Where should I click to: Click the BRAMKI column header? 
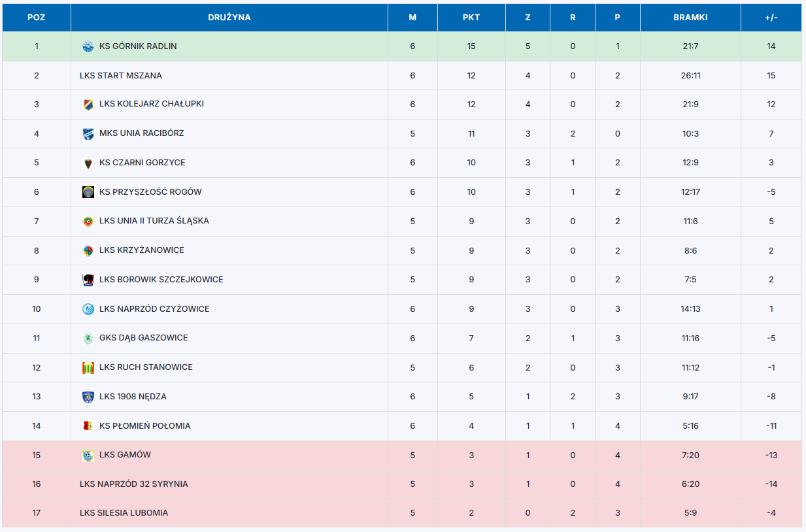(690, 18)
